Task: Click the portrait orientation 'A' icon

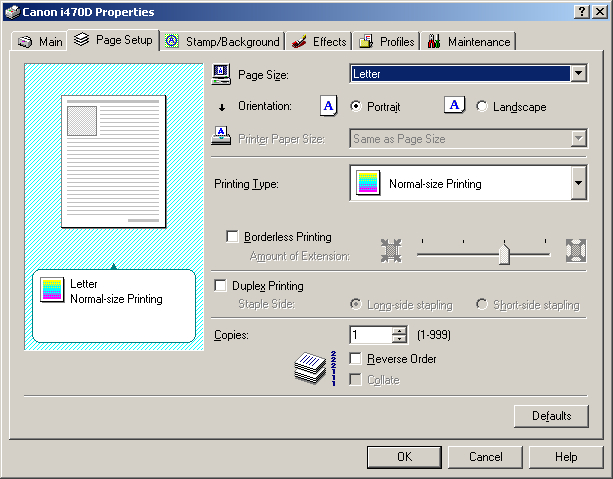Action: click(x=328, y=106)
